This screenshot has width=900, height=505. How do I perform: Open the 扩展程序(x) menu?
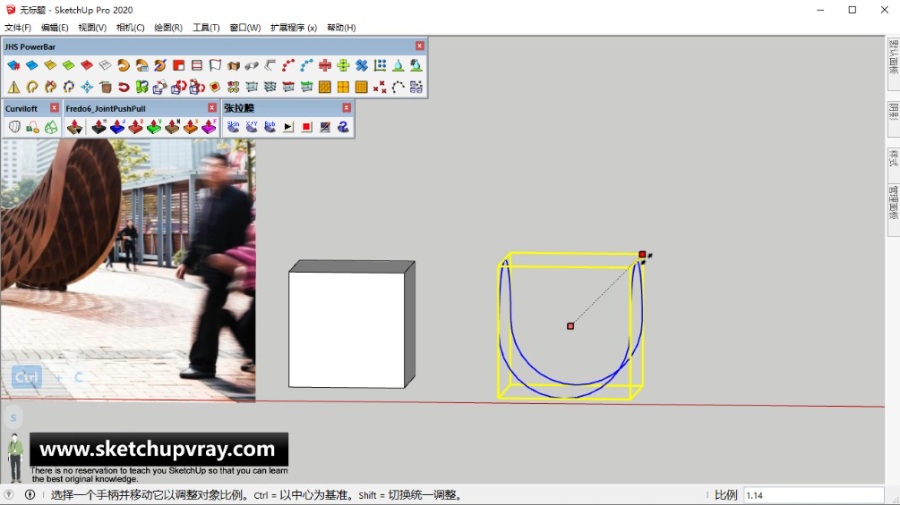coord(293,28)
